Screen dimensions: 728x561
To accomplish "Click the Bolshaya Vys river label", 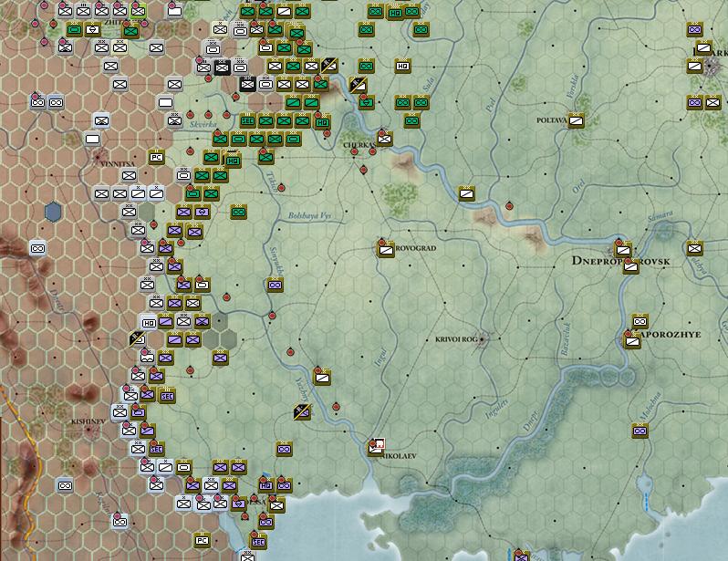I will (x=309, y=215).
